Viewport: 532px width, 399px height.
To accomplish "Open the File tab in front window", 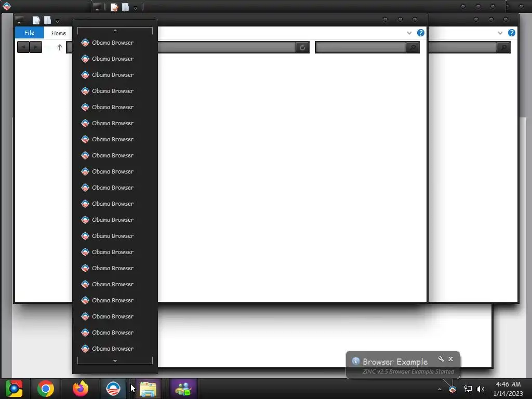I will 29,33.
